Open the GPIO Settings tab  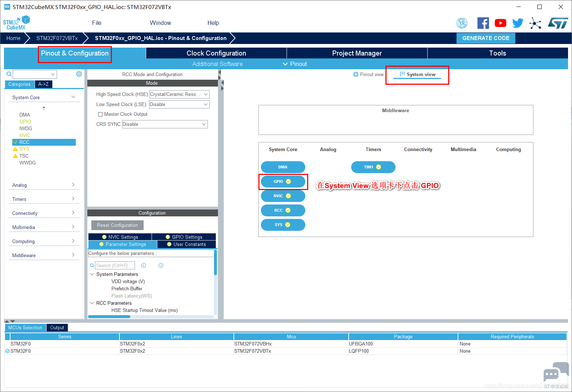(x=184, y=237)
